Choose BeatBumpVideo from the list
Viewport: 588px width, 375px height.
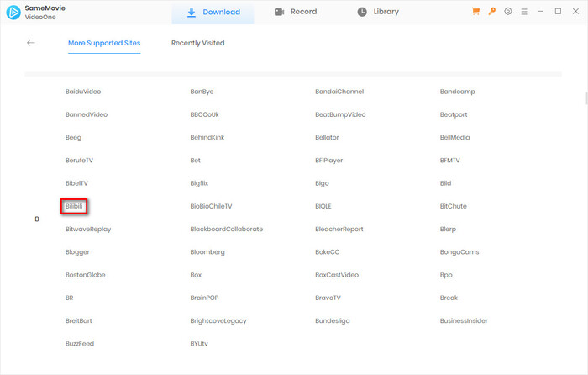340,114
